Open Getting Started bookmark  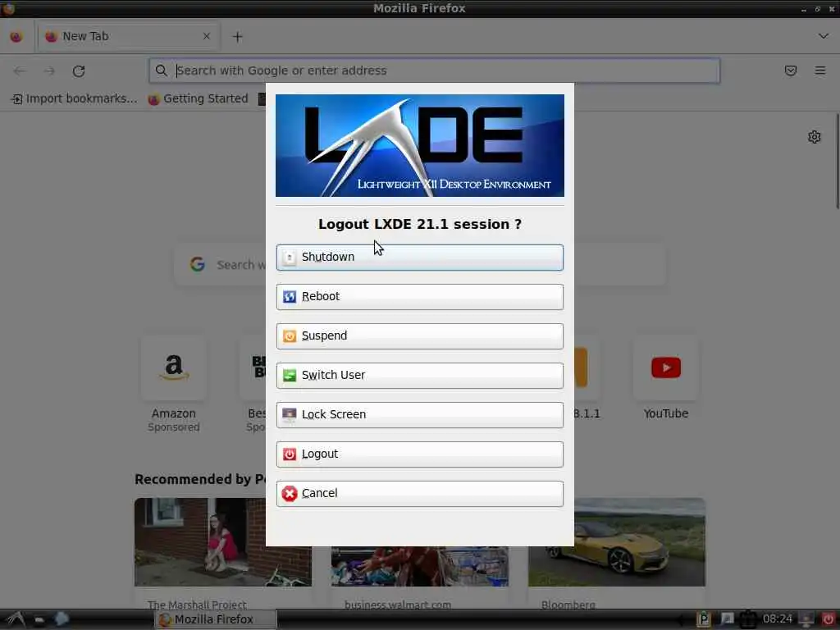[199, 99]
